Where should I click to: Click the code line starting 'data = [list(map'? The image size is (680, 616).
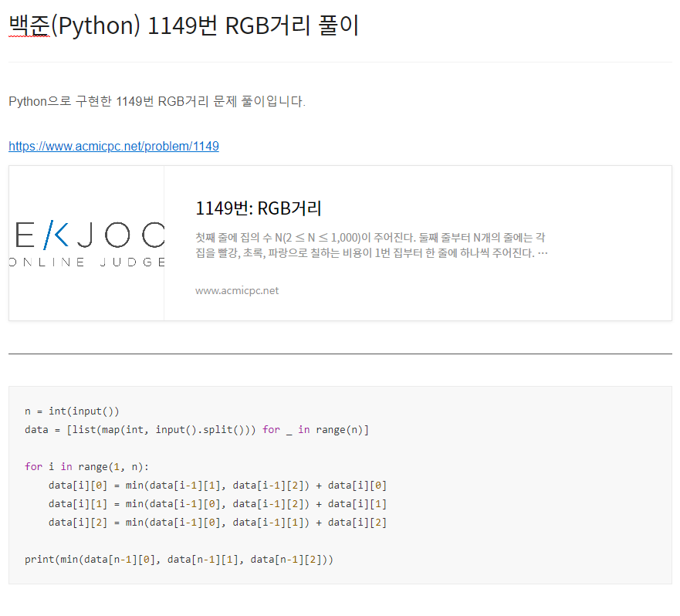tap(197, 430)
